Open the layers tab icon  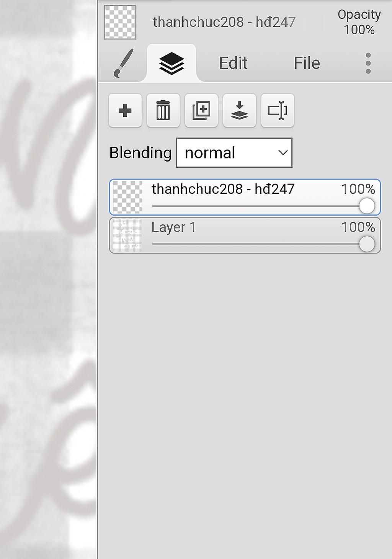(x=171, y=63)
